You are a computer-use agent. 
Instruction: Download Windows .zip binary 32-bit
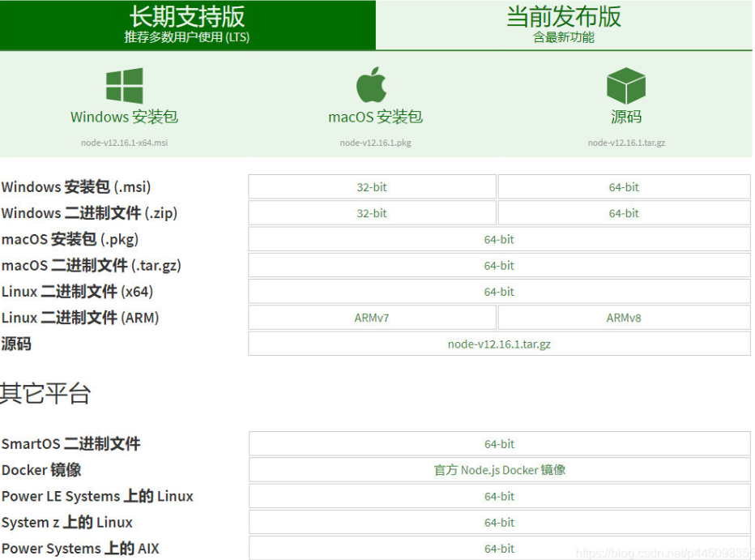pyautogui.click(x=372, y=213)
